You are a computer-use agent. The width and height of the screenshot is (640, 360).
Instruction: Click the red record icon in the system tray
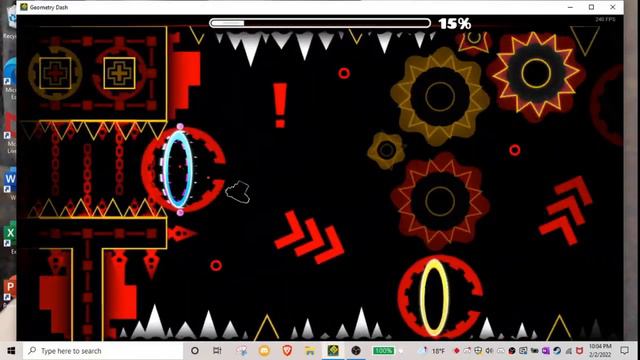coord(457,351)
